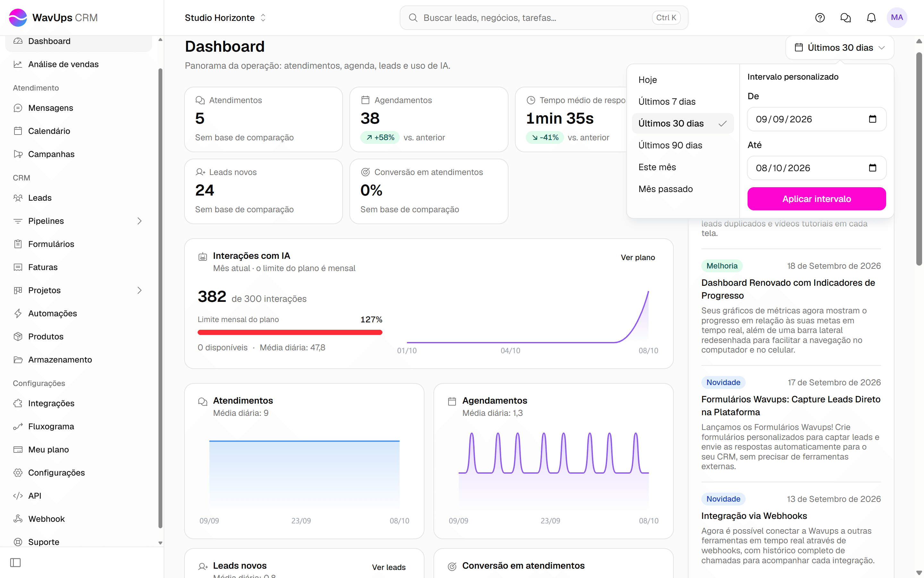The image size is (924, 578).
Task: Select Últimos 90 dias option
Action: (x=683, y=145)
